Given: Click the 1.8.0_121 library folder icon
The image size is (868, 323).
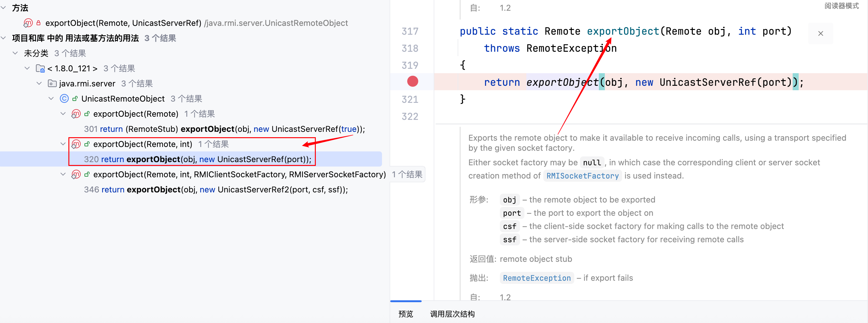Looking at the screenshot, I should [40, 68].
